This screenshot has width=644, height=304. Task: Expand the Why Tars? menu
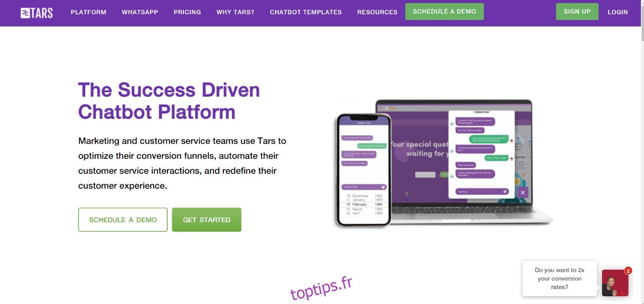[x=235, y=12]
